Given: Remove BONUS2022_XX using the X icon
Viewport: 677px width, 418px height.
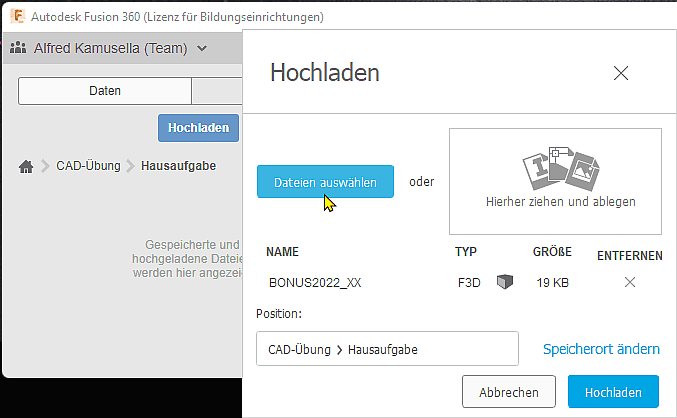Looking at the screenshot, I should pos(630,283).
